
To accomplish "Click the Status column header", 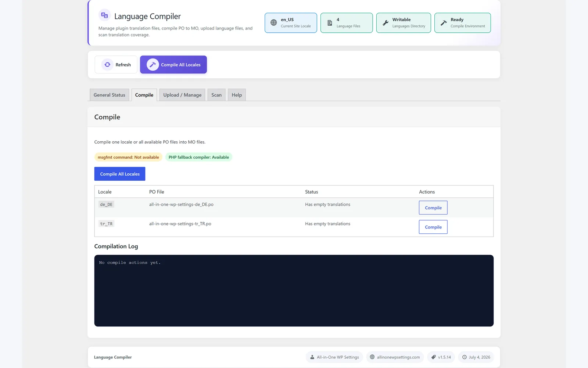I will point(311,192).
